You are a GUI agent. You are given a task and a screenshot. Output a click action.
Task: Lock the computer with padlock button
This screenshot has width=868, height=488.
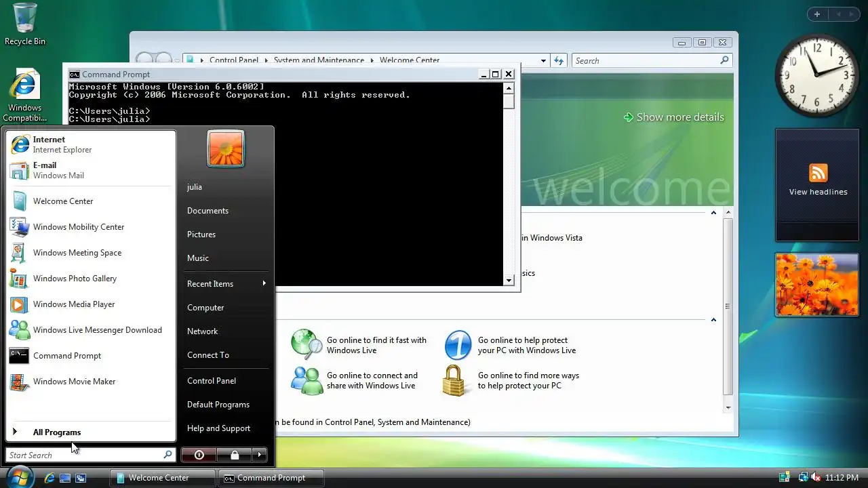tap(234, 455)
